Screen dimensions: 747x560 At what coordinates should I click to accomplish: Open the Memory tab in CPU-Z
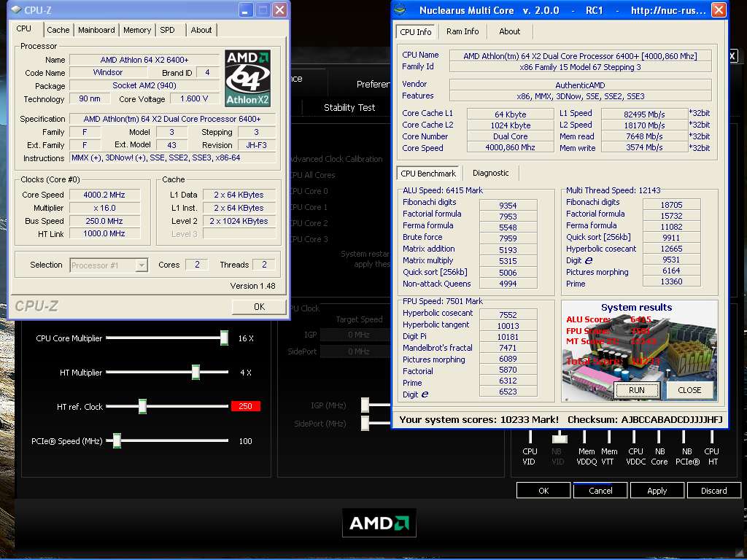137,30
